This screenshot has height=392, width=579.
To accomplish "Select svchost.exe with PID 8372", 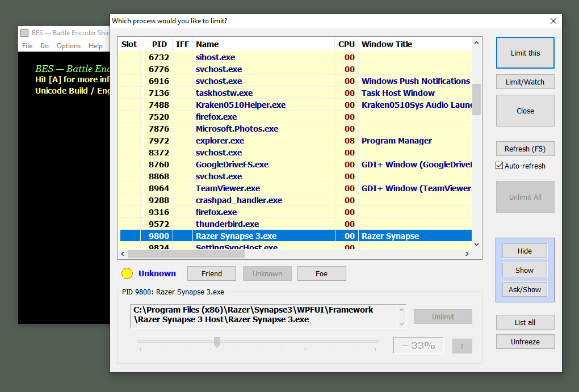I will 296,153.
